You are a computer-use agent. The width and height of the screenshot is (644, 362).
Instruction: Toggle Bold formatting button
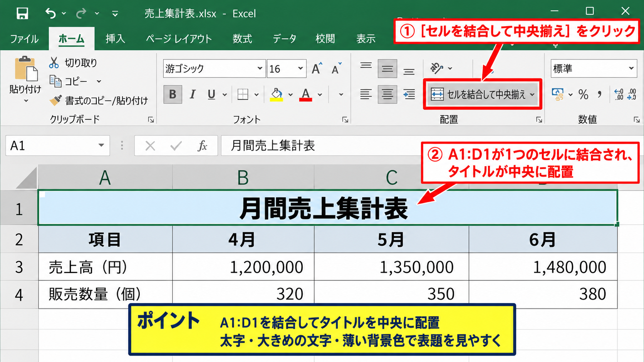[173, 94]
